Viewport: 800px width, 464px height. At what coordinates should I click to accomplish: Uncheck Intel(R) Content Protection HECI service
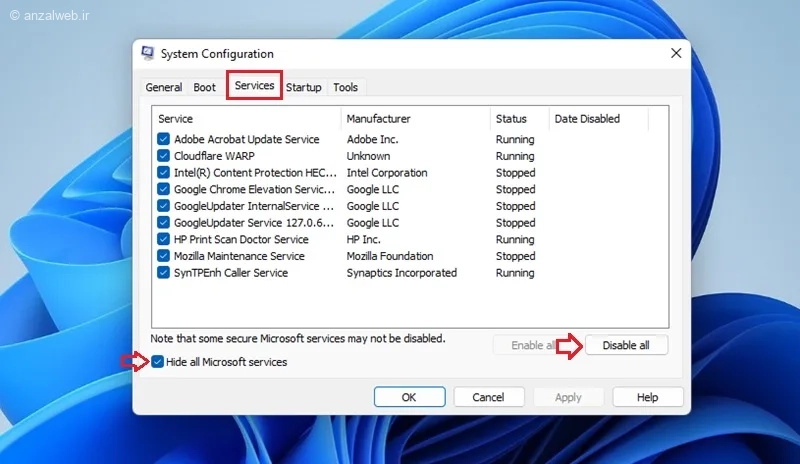(163, 173)
